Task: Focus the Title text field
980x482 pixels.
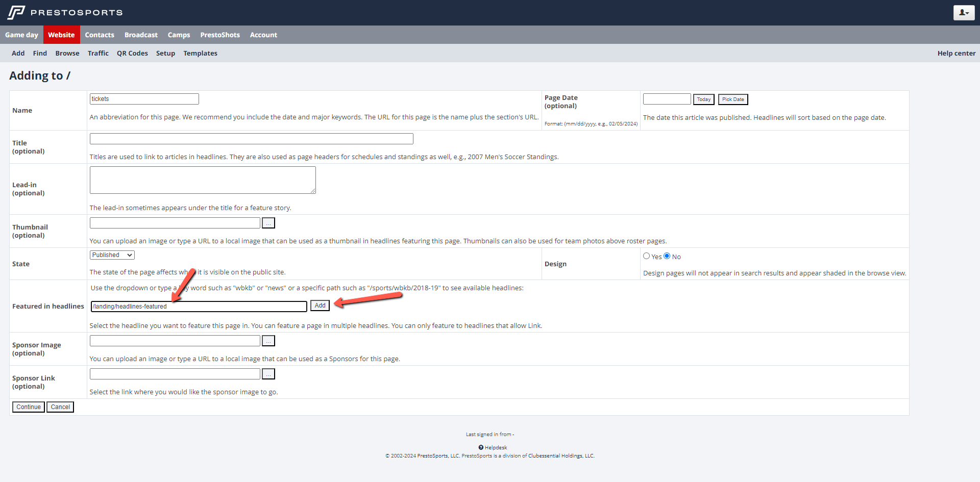Action: coord(251,139)
